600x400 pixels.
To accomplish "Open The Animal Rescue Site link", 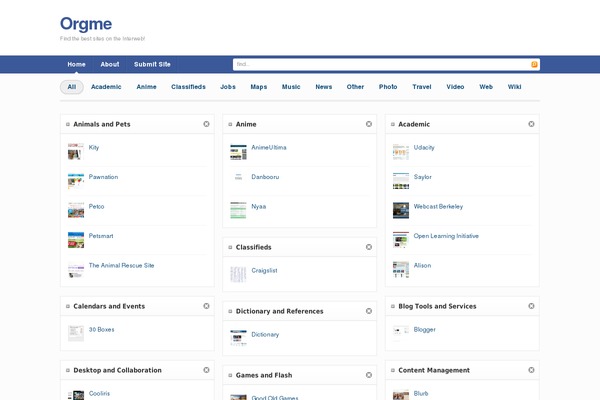I will tap(121, 265).
